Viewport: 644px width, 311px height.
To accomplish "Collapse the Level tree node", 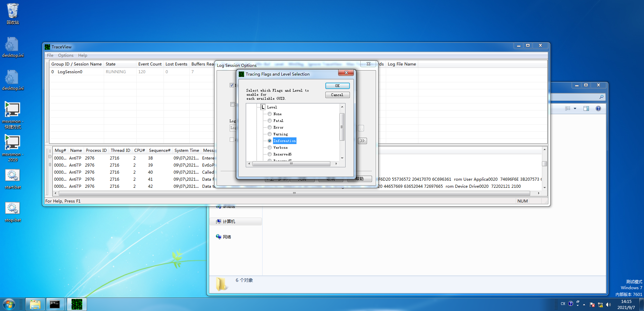I will (263, 107).
